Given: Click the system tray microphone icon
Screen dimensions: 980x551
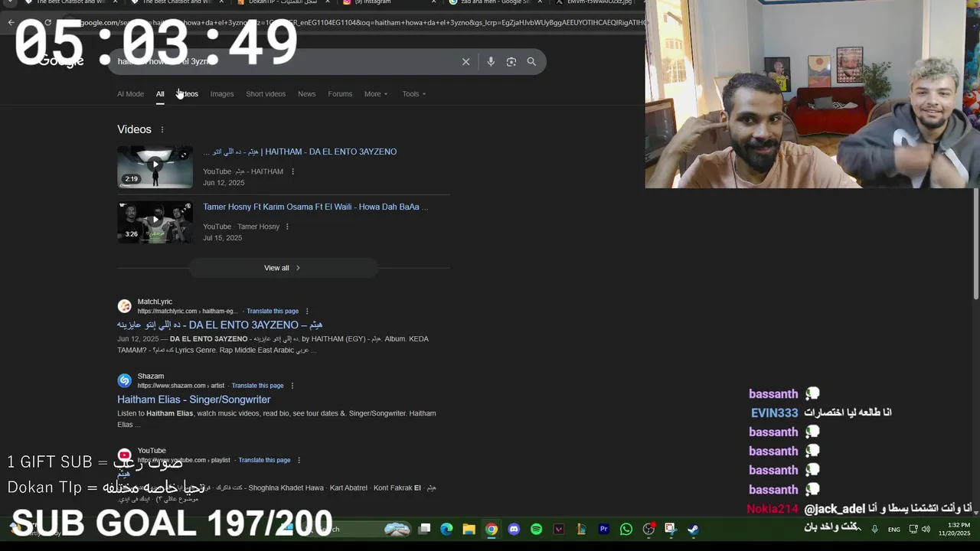Looking at the screenshot, I should (x=874, y=529).
